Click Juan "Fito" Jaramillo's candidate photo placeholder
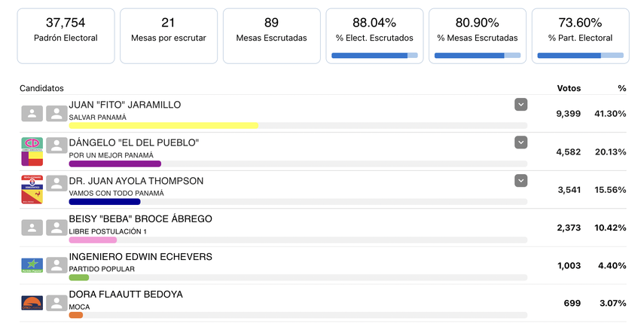Image resolution: width=644 pixels, height=324 pixels. 56,114
